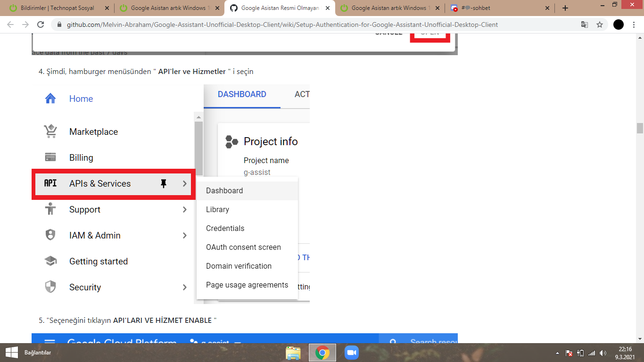Click the Marketplace shopping cart icon
This screenshot has width=644, height=362.
coord(50,132)
